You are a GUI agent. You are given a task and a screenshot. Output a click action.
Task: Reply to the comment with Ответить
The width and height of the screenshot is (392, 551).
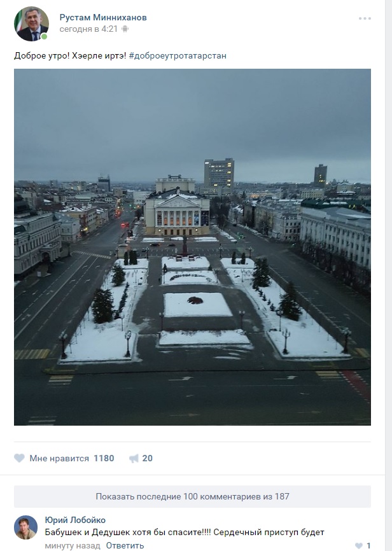[125, 545]
